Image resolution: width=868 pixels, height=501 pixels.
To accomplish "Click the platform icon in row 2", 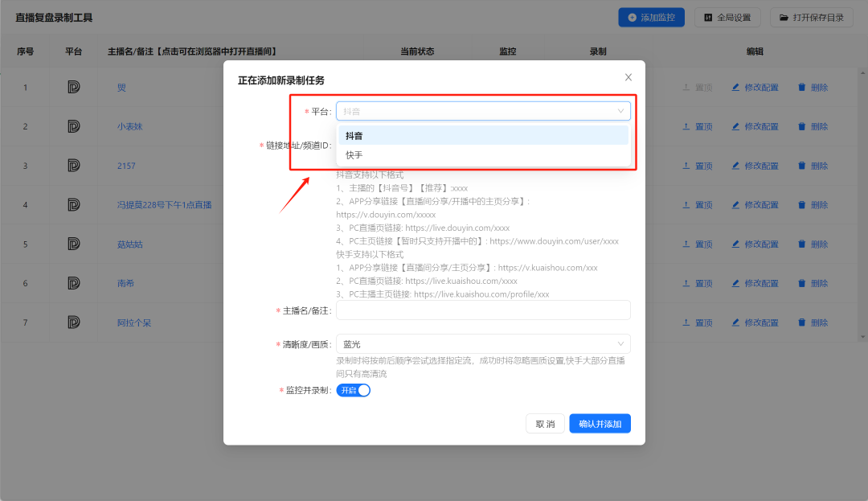I will click(74, 126).
